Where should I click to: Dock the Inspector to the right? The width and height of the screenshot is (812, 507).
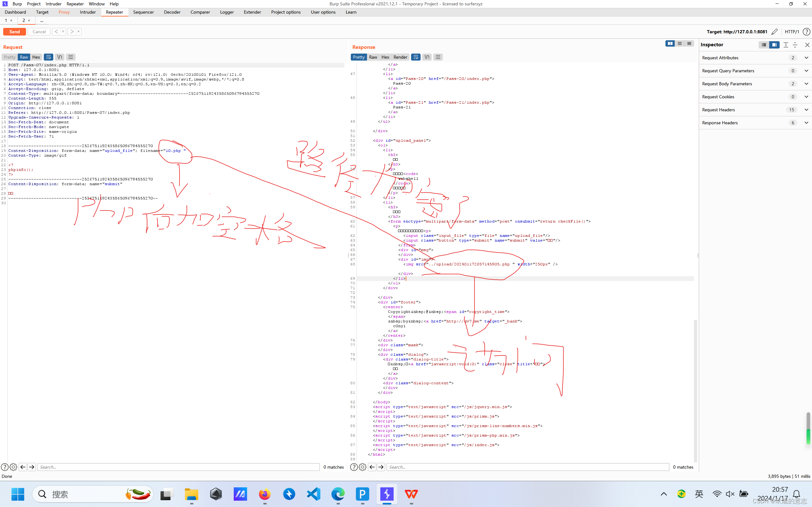[775, 45]
